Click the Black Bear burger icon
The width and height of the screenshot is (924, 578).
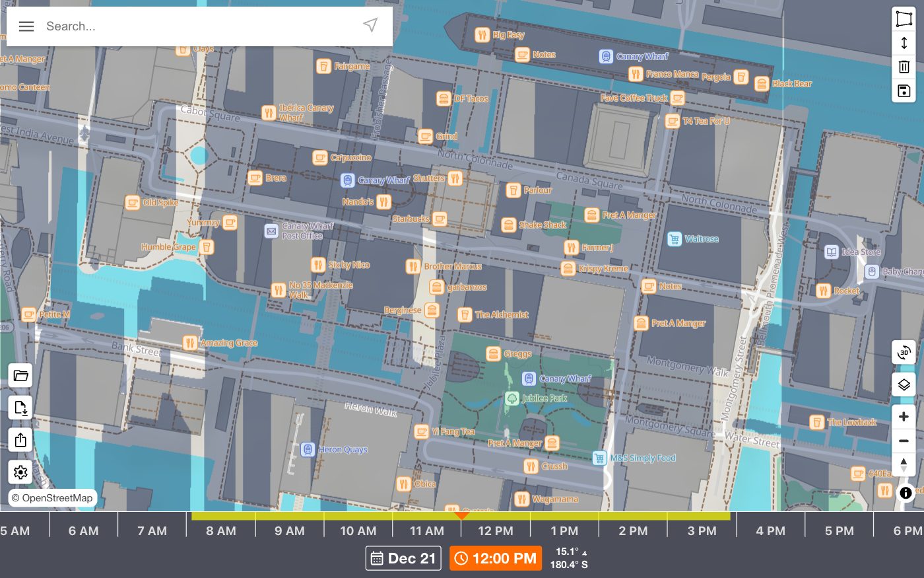(762, 84)
